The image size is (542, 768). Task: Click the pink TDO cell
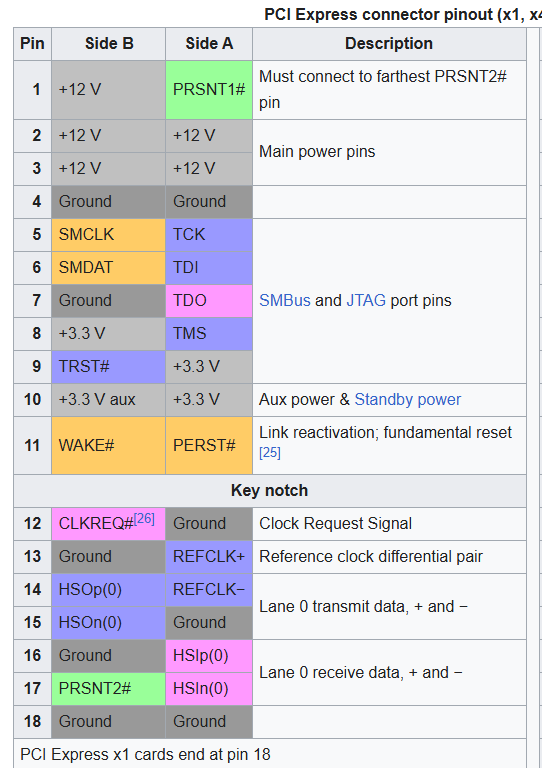pos(209,301)
